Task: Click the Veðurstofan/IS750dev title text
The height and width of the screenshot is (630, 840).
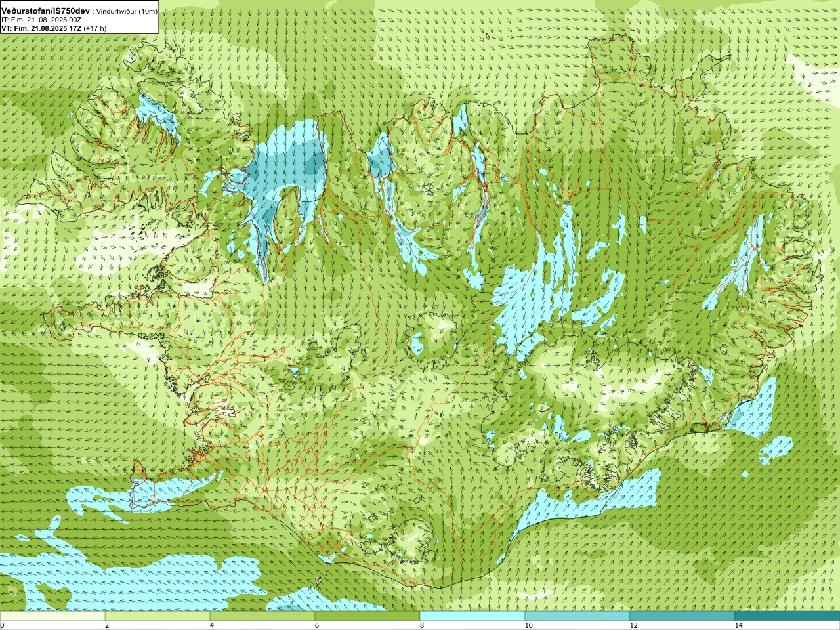Action: pos(46,11)
